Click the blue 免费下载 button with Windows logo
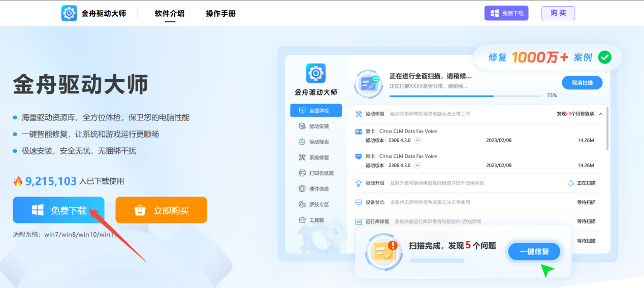 58,210
